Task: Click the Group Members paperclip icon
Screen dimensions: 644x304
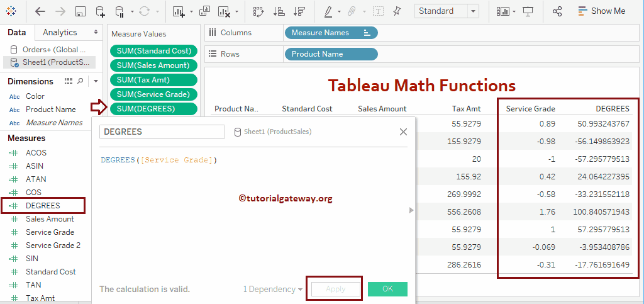Action: [351, 11]
